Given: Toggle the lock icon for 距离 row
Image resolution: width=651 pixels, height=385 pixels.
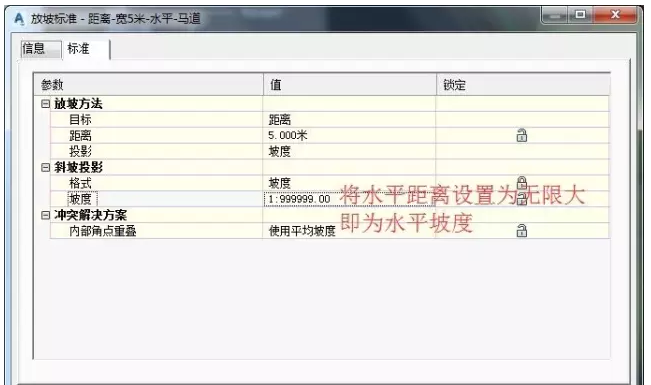Looking at the screenshot, I should (x=521, y=136).
